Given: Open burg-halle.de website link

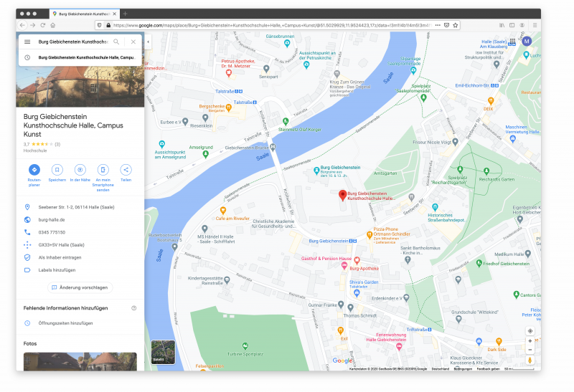Looking at the screenshot, I should click(52, 220).
